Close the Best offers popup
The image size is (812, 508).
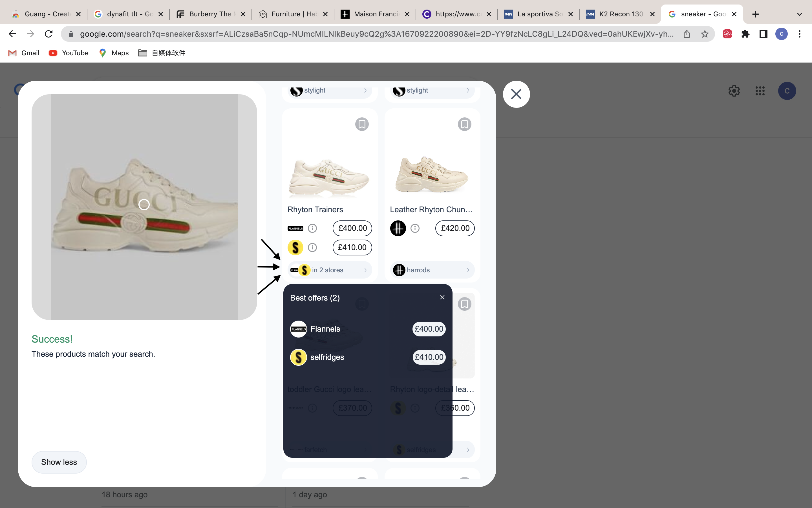(442, 297)
